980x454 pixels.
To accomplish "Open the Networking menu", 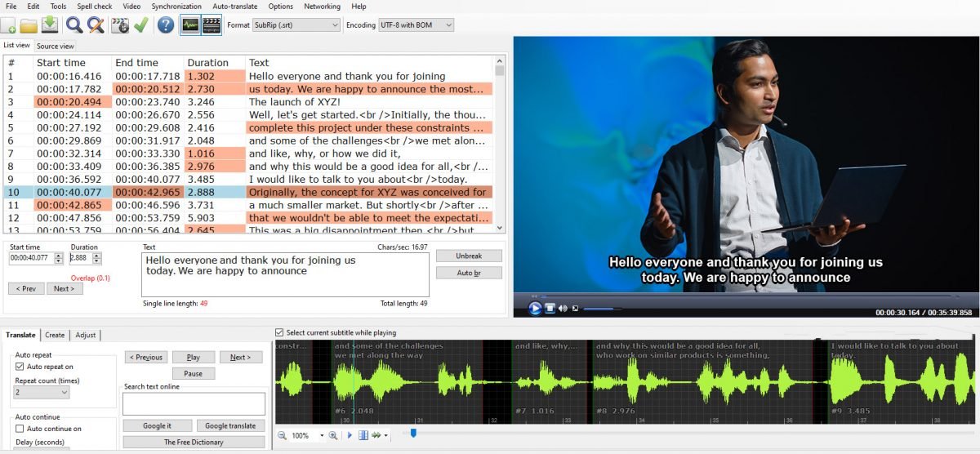I will [322, 7].
